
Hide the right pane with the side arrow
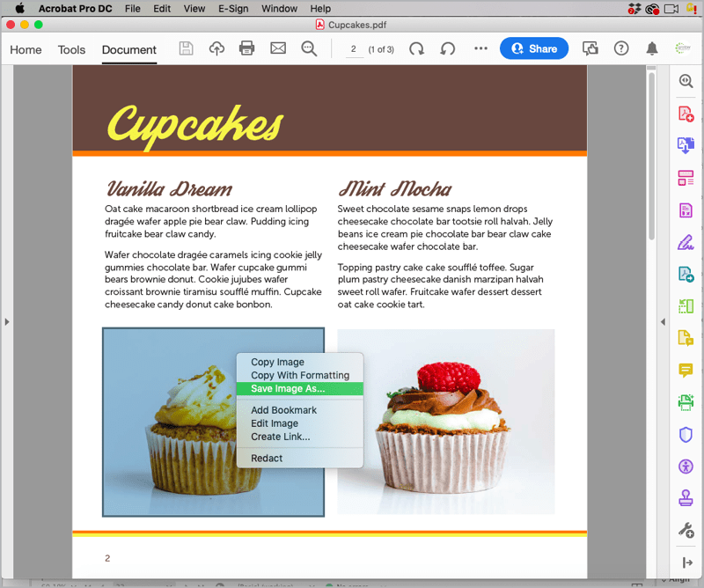tap(663, 321)
